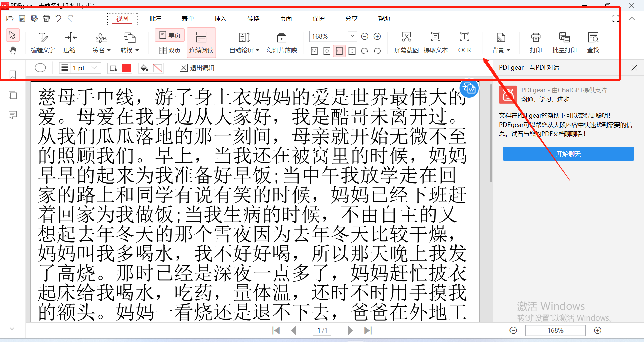The height and width of the screenshot is (342, 644).
Task: Switch to 双页 double page view
Action: tap(170, 50)
